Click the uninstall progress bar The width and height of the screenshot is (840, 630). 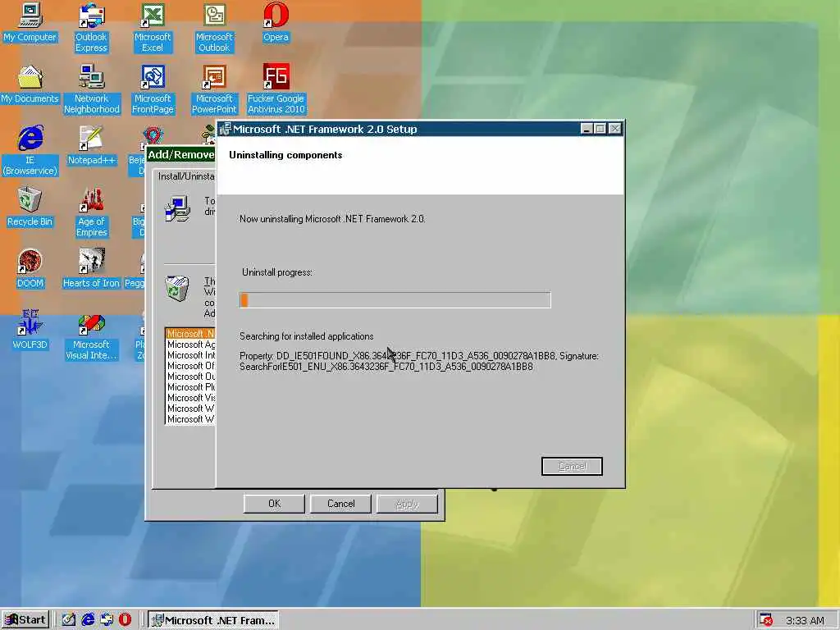(395, 300)
